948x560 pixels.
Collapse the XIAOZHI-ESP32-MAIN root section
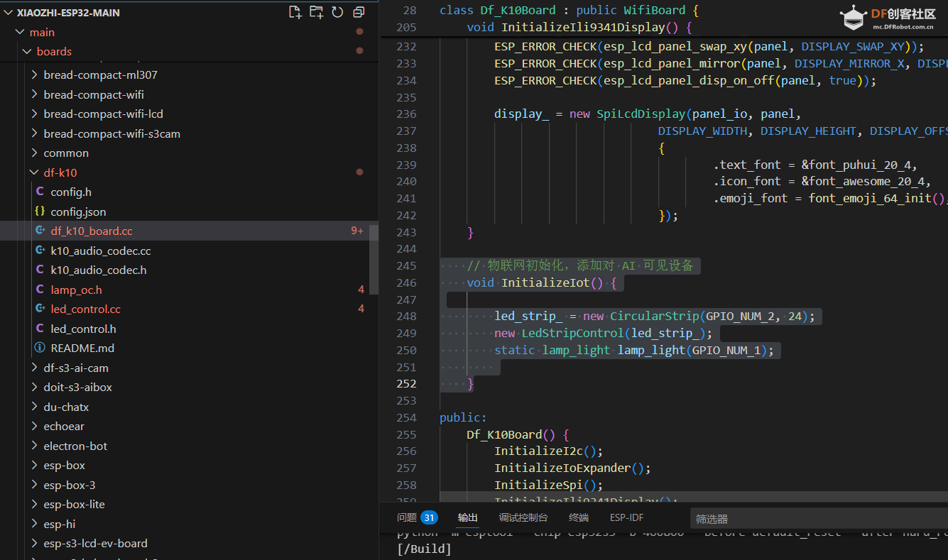tap(8, 13)
